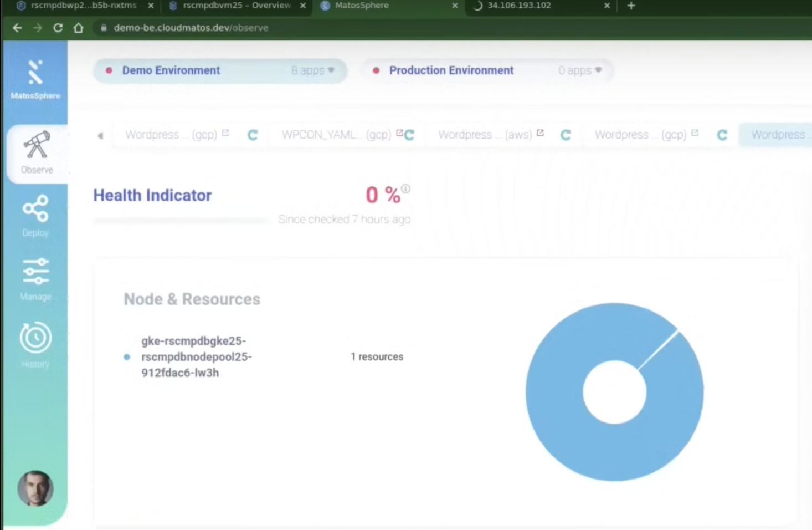812x530 pixels.
Task: Reload the current browser page
Action: coord(58,28)
